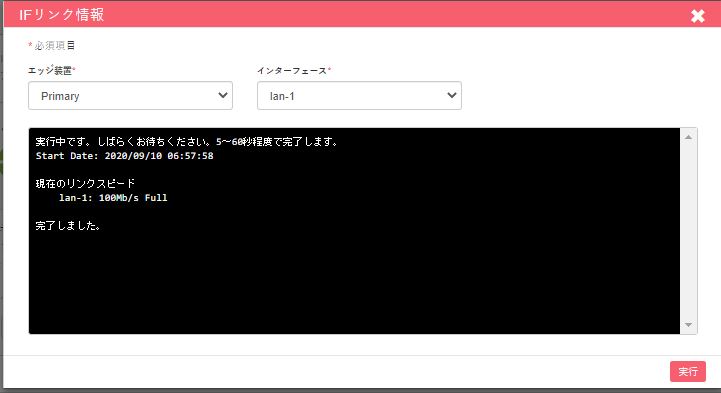Click the output scrollbar up arrow

tap(688, 137)
